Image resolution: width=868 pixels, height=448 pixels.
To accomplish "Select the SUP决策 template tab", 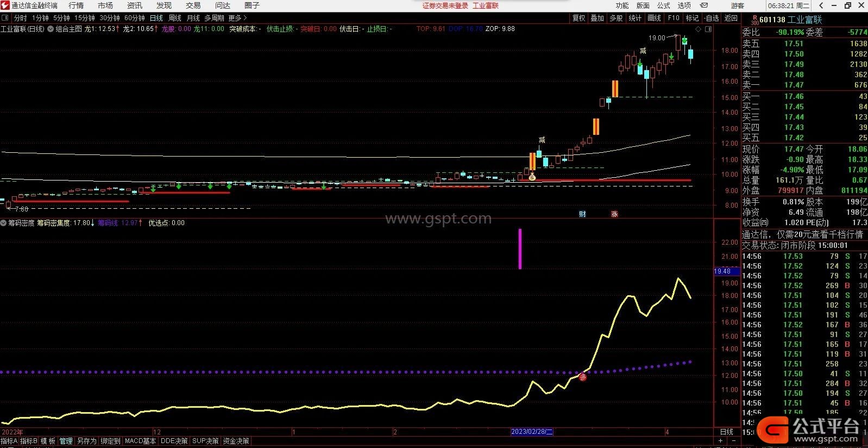I will [205, 441].
